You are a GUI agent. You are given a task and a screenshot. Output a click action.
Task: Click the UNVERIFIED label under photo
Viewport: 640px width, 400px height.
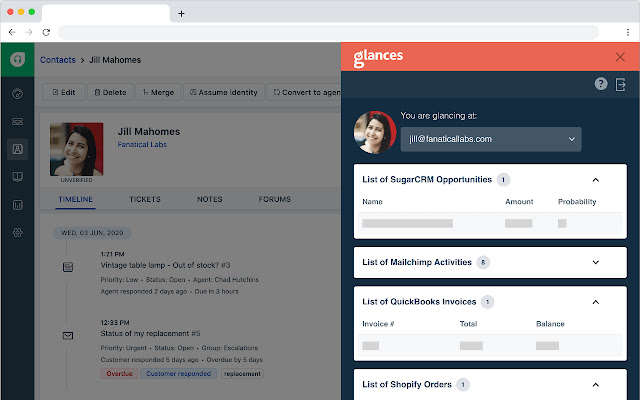76,180
